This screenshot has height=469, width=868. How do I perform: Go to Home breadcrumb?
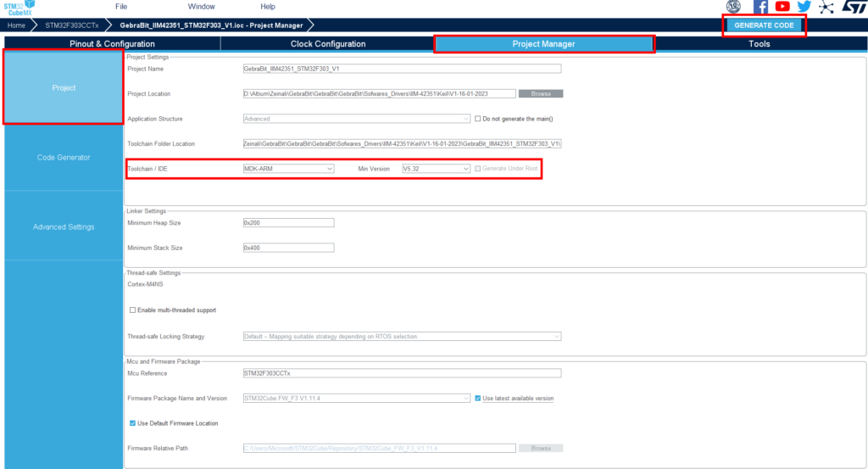point(16,25)
